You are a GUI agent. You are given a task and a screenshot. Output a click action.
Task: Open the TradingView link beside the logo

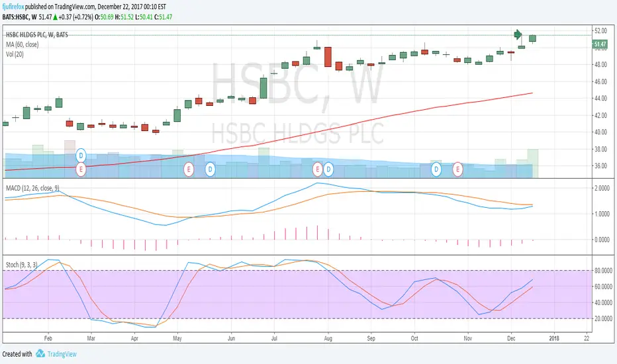click(x=62, y=354)
